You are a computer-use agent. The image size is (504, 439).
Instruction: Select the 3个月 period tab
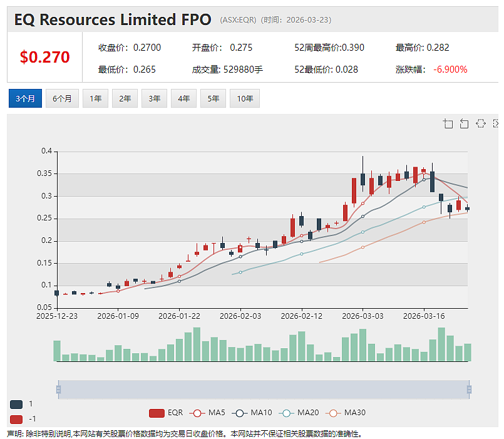[x=25, y=98]
